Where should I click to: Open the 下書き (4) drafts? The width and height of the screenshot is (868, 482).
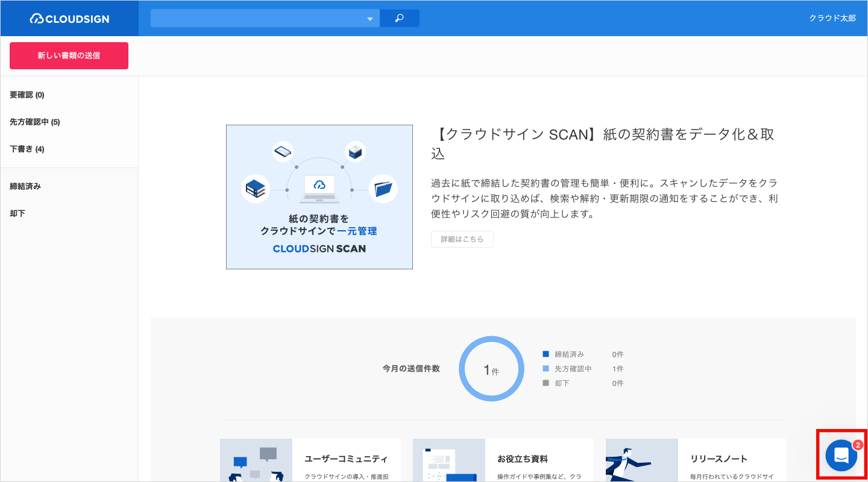(27, 149)
